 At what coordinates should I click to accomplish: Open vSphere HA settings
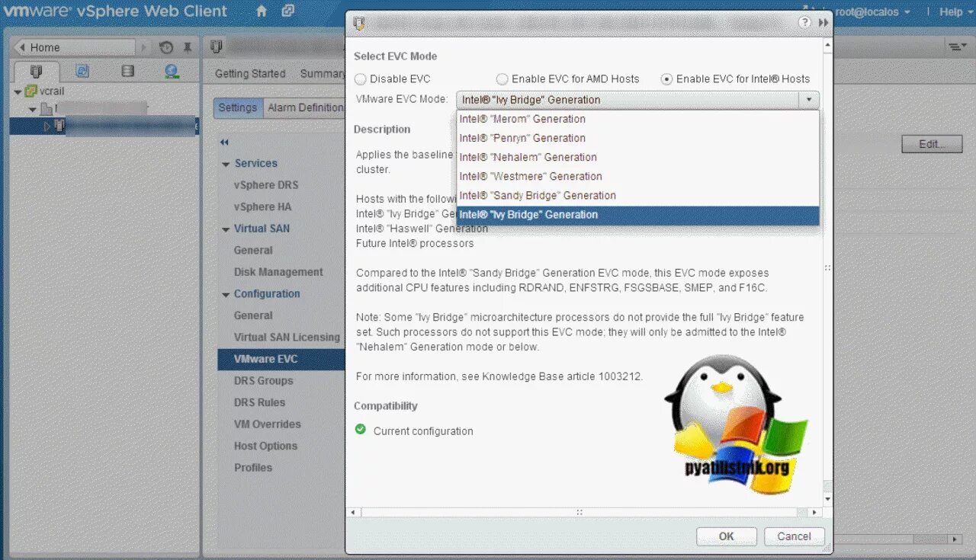click(263, 206)
